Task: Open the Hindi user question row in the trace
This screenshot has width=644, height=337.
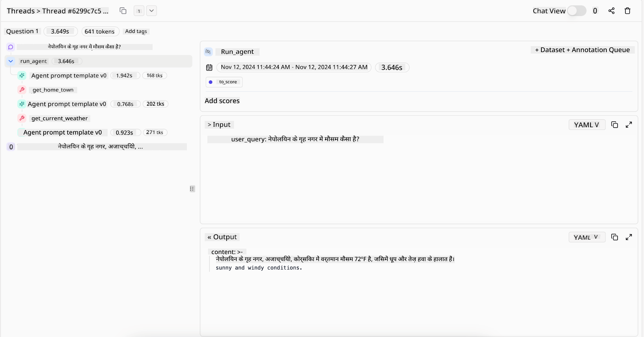Action: click(84, 47)
